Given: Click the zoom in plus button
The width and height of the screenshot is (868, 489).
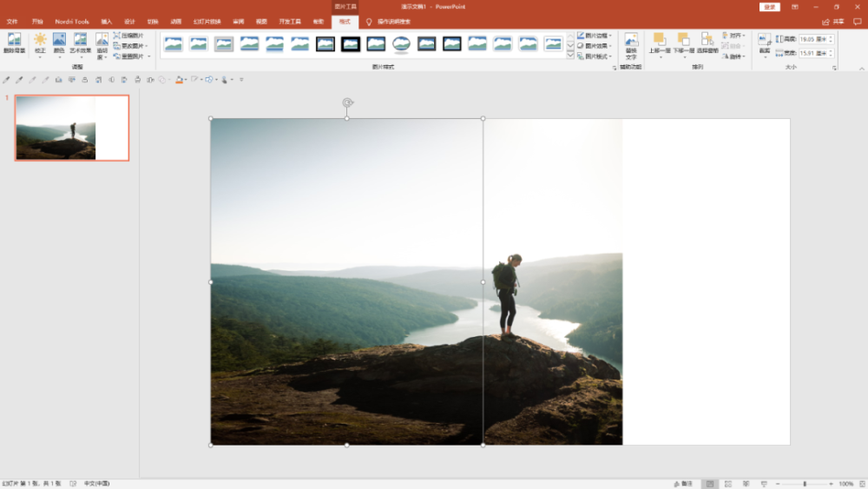Looking at the screenshot, I should 831,484.
